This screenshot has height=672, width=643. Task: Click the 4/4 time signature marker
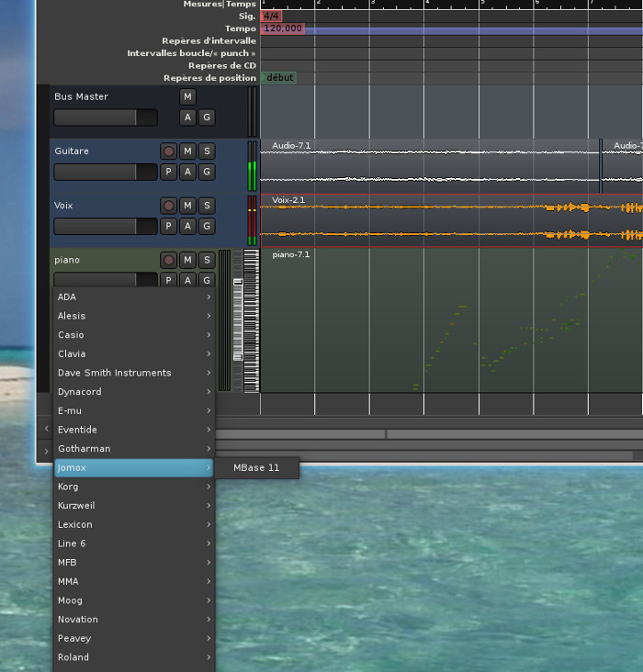pyautogui.click(x=271, y=17)
